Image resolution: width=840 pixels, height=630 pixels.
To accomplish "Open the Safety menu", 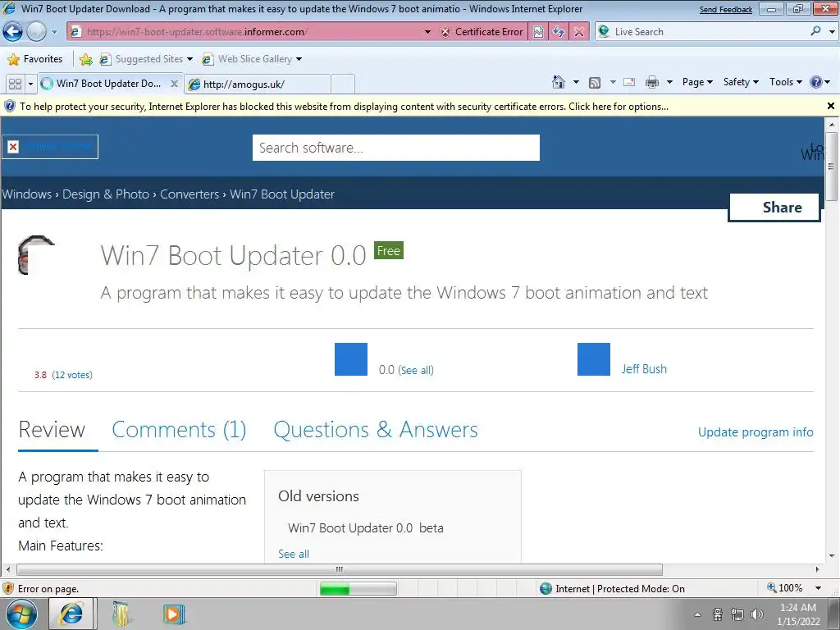I will (x=741, y=82).
